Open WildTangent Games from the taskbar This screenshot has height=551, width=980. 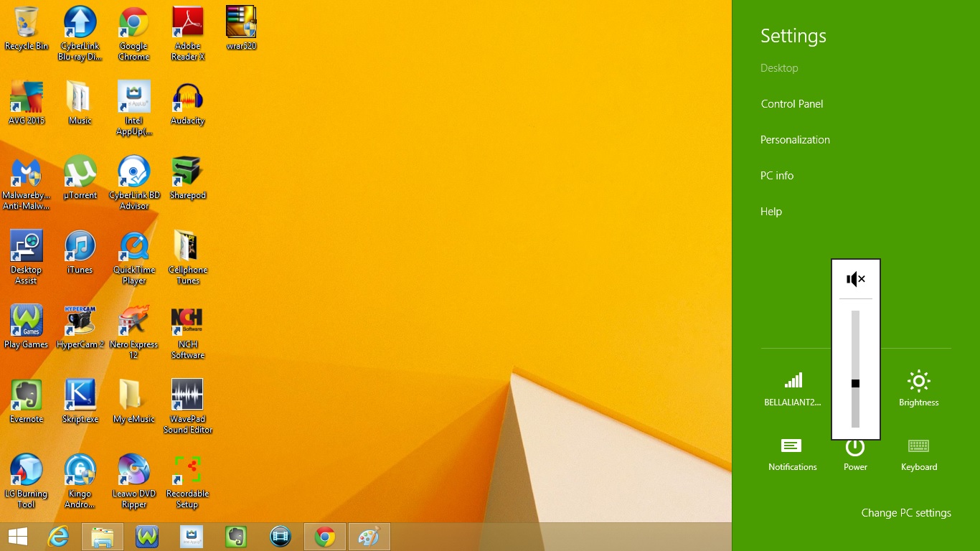(147, 537)
